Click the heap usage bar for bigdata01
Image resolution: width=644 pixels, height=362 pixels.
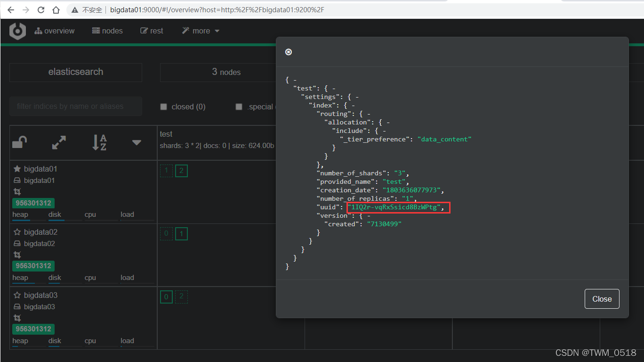[x=29, y=220]
